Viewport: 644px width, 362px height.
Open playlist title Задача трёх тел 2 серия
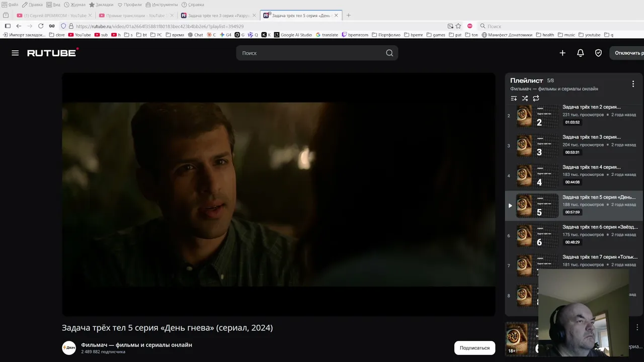[592, 107]
